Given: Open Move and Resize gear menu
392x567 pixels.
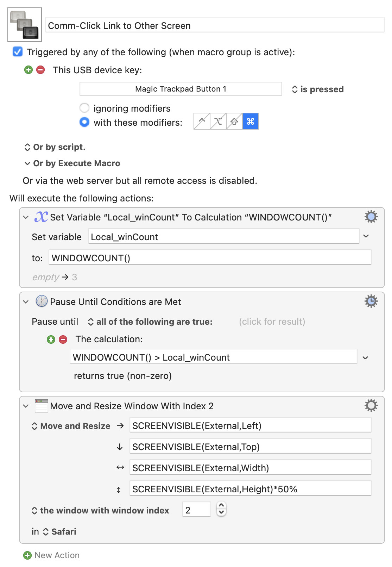Looking at the screenshot, I should tap(371, 405).
